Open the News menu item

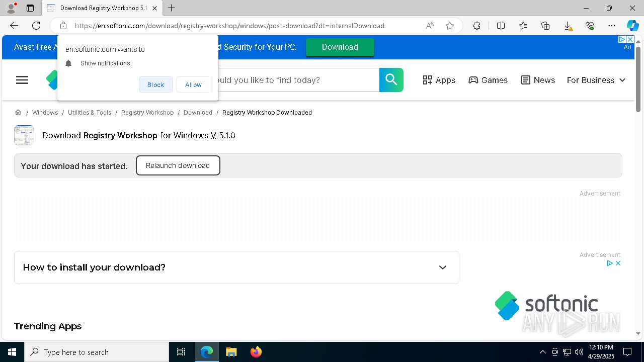coord(538,80)
